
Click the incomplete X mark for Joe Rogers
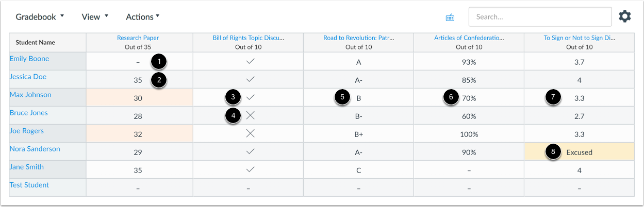tap(250, 134)
